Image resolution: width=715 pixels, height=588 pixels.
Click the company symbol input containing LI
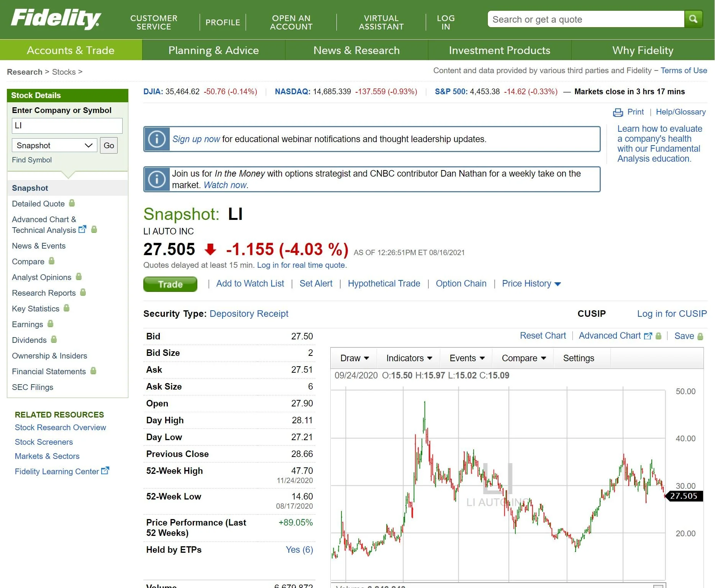(x=67, y=126)
